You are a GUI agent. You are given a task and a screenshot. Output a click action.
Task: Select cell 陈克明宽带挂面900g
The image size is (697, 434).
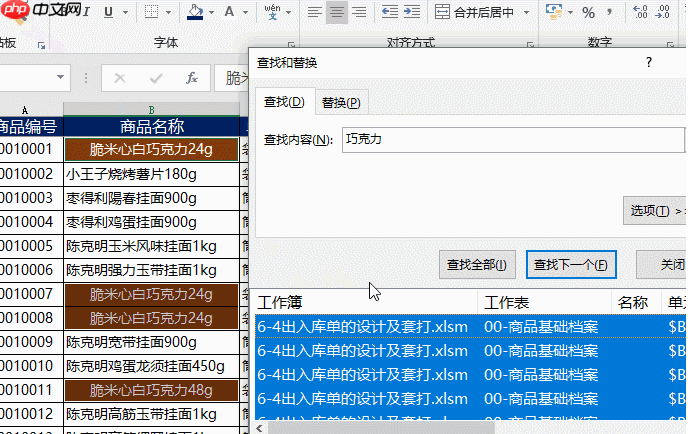coord(152,342)
